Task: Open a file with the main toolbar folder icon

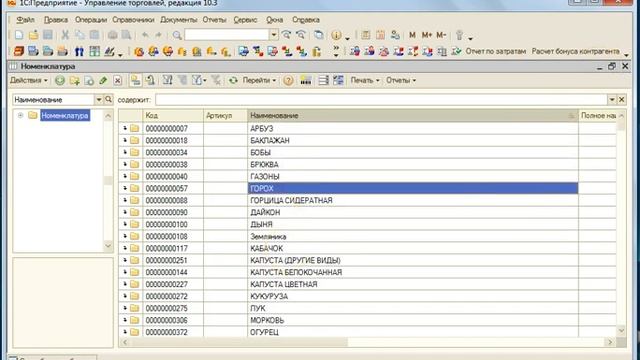Action: (33, 35)
